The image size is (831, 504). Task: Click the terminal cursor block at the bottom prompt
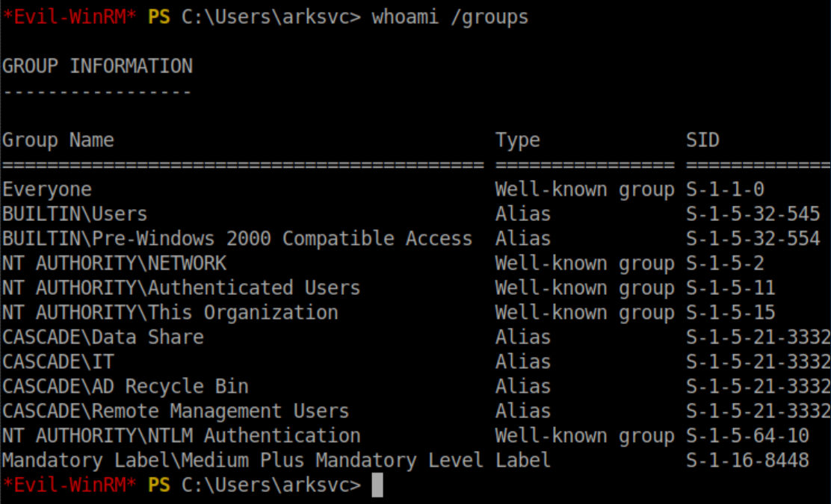377,485
